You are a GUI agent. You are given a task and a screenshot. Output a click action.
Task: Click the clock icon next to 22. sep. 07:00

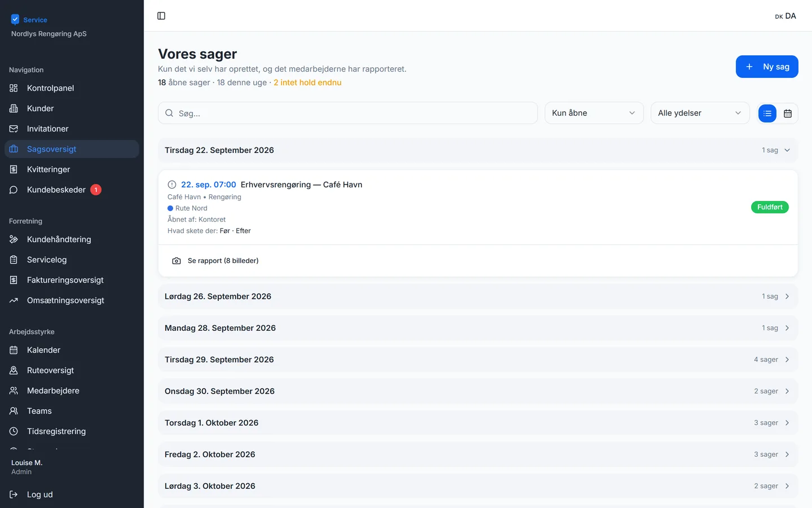click(172, 185)
